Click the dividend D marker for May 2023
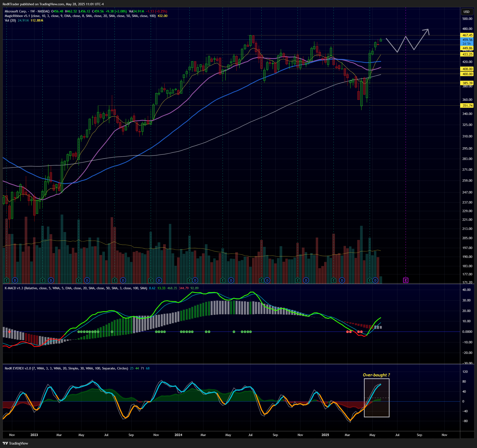 (87, 280)
